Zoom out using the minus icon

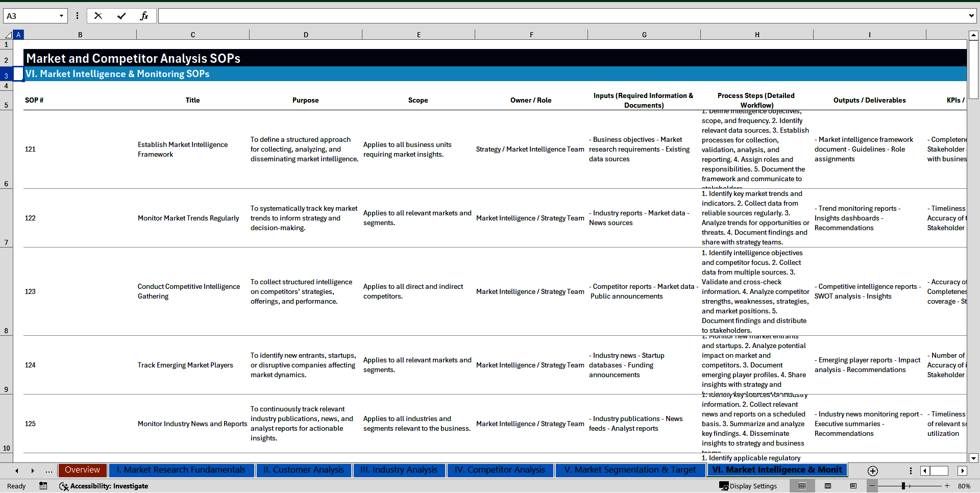tap(872, 486)
